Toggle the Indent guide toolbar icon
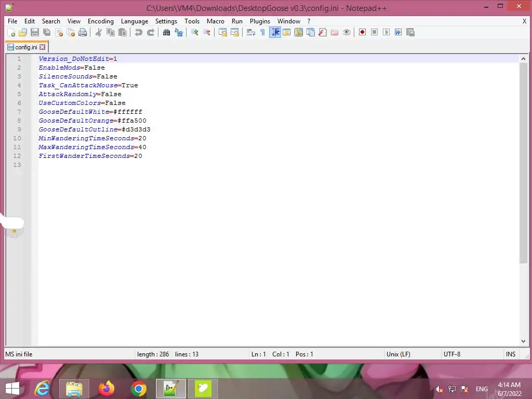The height and width of the screenshot is (399, 532). (275, 32)
